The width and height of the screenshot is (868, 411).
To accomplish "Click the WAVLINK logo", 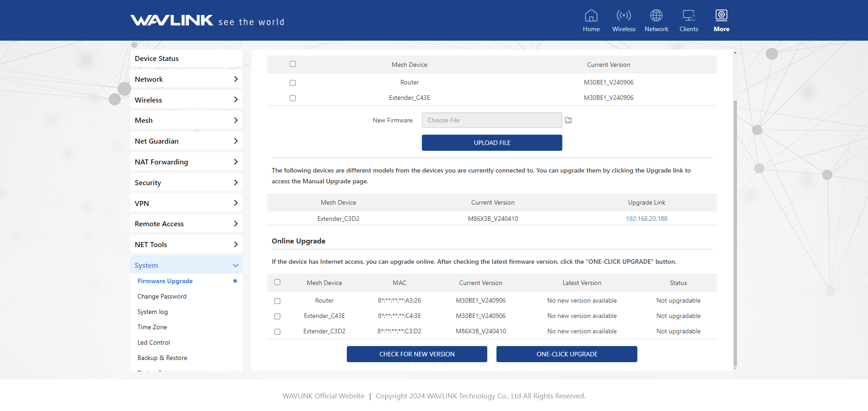I will [x=172, y=20].
